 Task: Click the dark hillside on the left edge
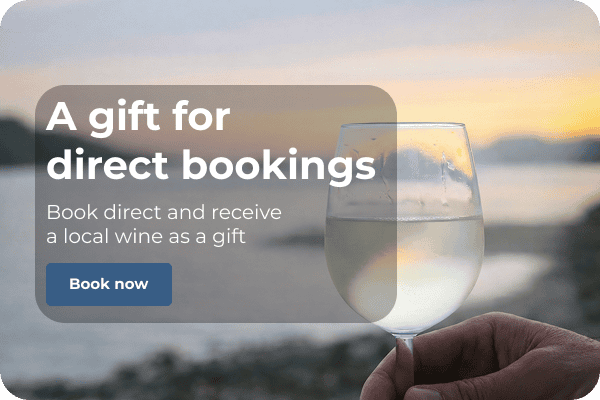(15, 142)
